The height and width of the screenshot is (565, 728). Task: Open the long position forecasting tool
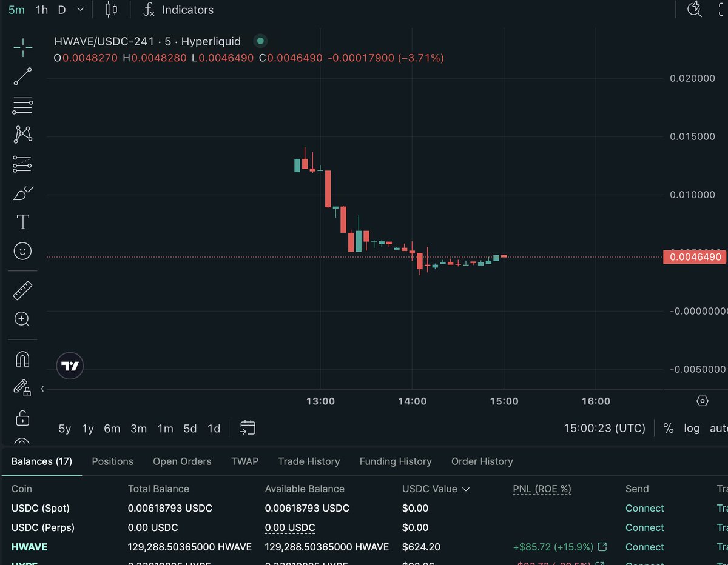[22, 164]
